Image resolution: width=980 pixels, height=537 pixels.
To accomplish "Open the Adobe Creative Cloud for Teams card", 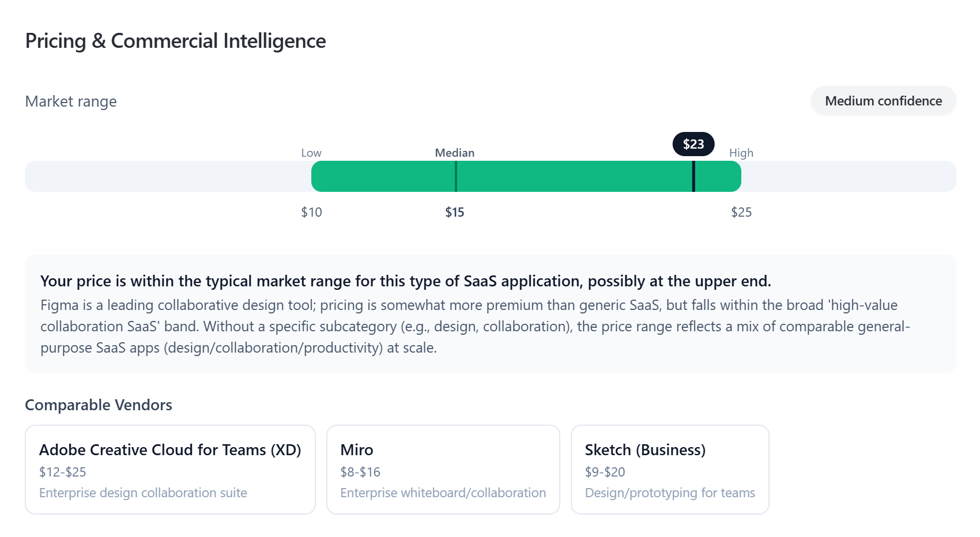I will tap(170, 470).
